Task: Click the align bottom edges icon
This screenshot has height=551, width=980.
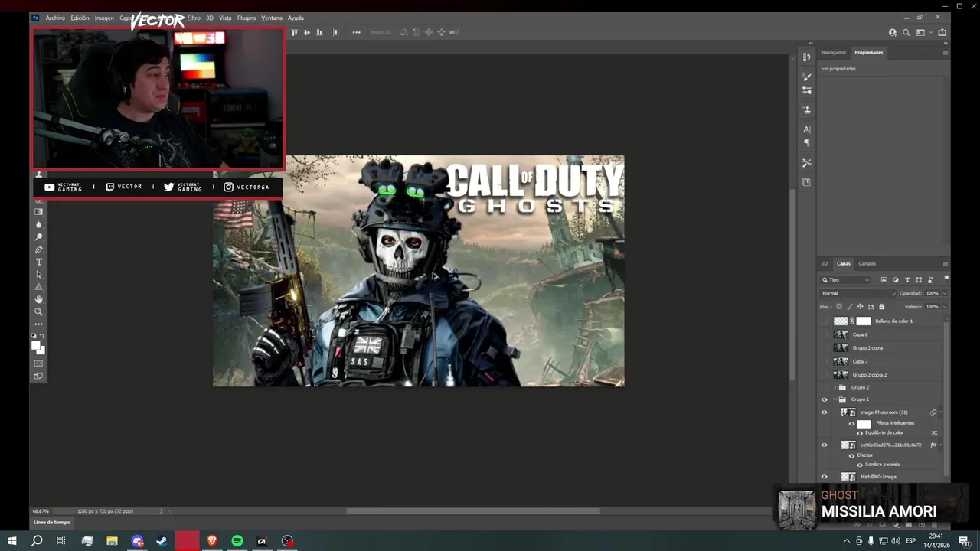Action: [x=319, y=32]
